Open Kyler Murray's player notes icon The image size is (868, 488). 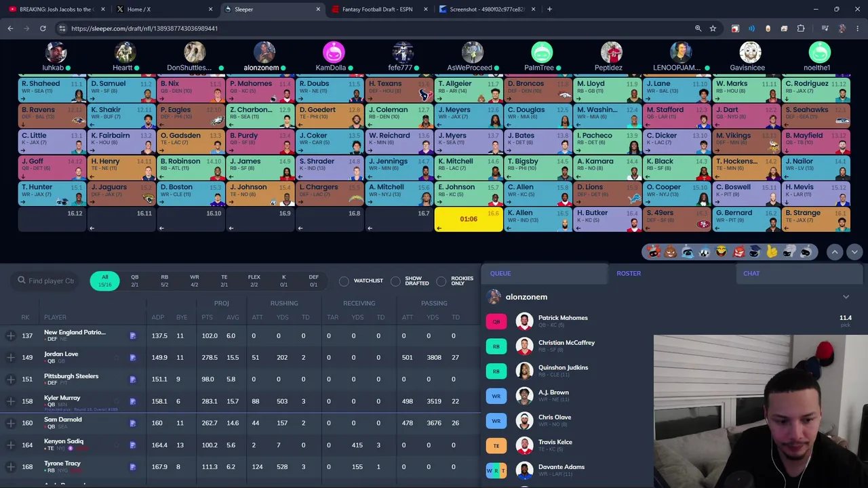133,401
